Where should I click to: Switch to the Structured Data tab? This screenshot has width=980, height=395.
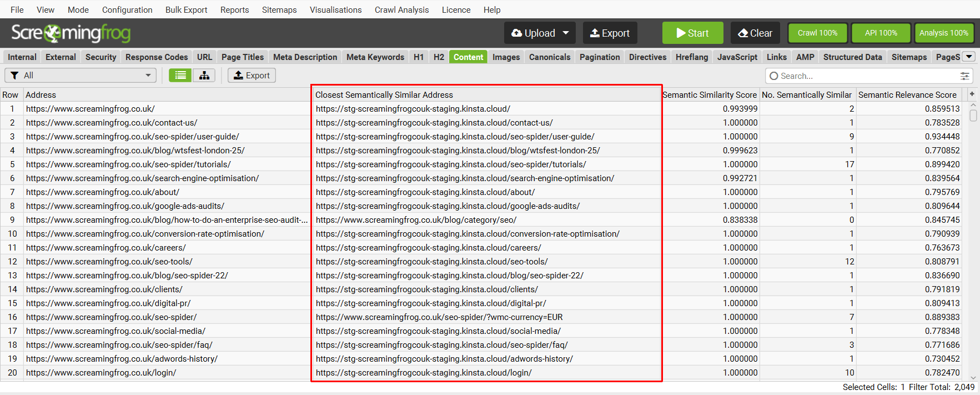852,57
